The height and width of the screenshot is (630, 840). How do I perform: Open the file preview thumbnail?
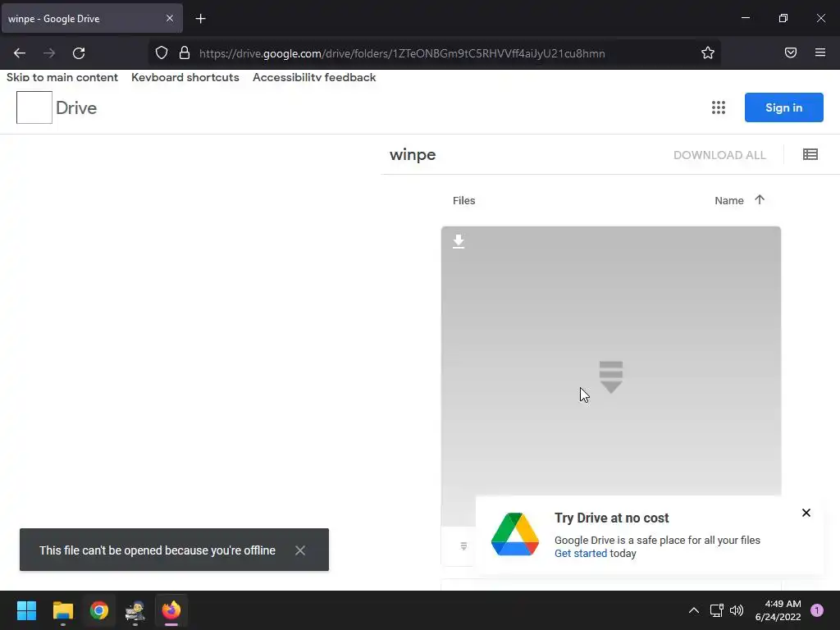pos(610,376)
